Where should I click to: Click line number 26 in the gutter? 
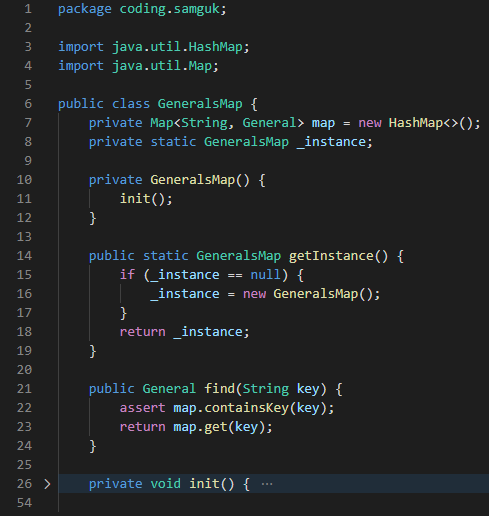click(24, 484)
